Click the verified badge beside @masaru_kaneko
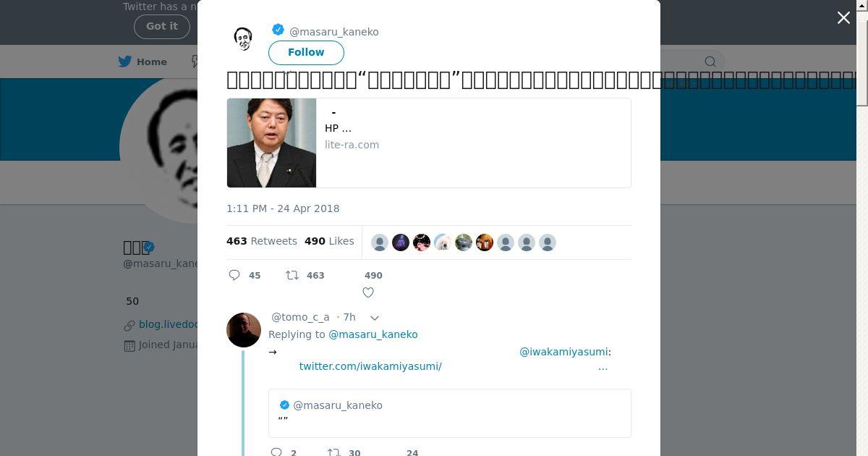Viewport: 868px width, 456px height. 278,30
